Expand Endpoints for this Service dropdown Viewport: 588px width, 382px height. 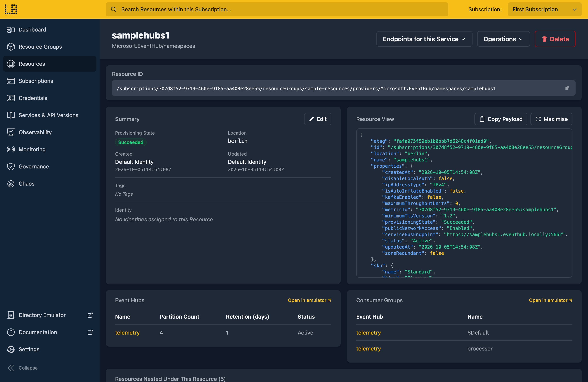coord(424,39)
